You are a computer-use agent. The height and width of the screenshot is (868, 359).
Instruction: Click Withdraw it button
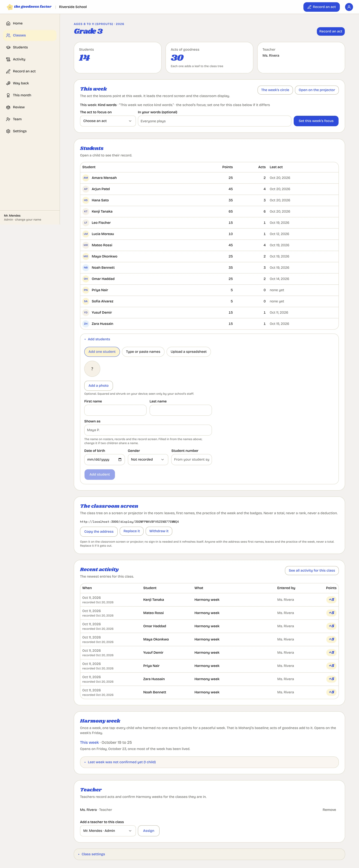coord(159,531)
